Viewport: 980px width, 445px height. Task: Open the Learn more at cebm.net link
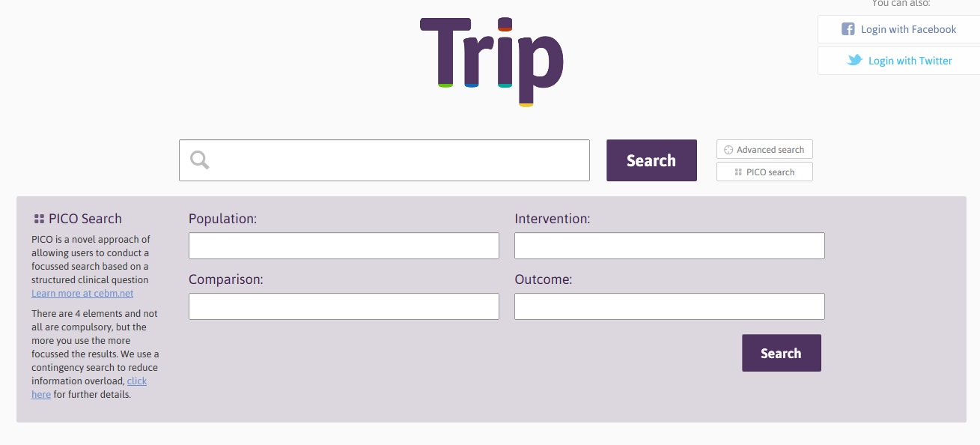pos(82,293)
